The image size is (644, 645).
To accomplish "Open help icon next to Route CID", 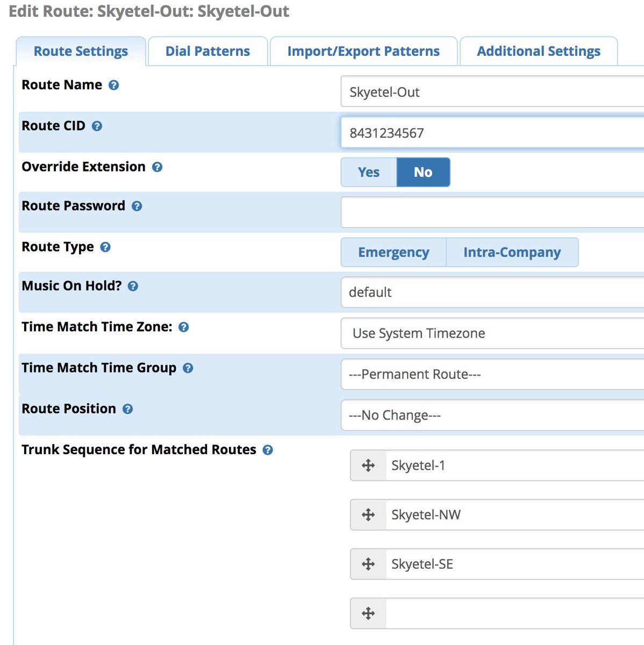I will tap(97, 126).
